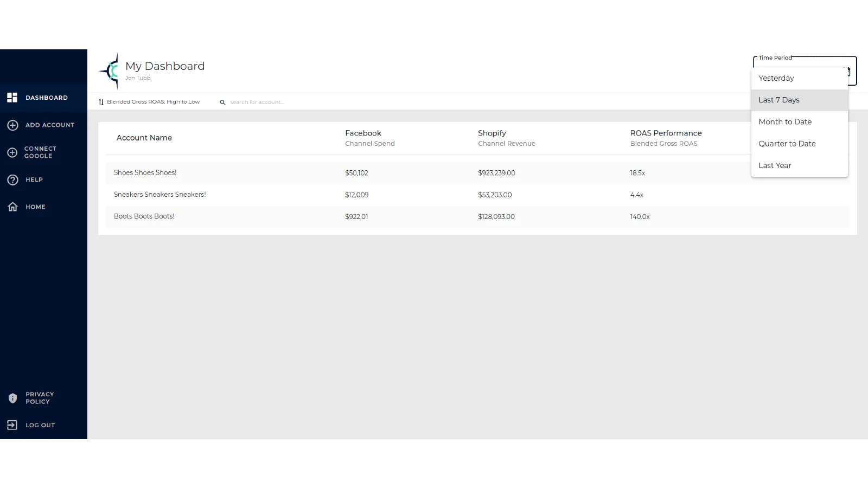Open the Shoes Shoes Shoes! account row
Screen dimensions: 868x488
coord(145,173)
